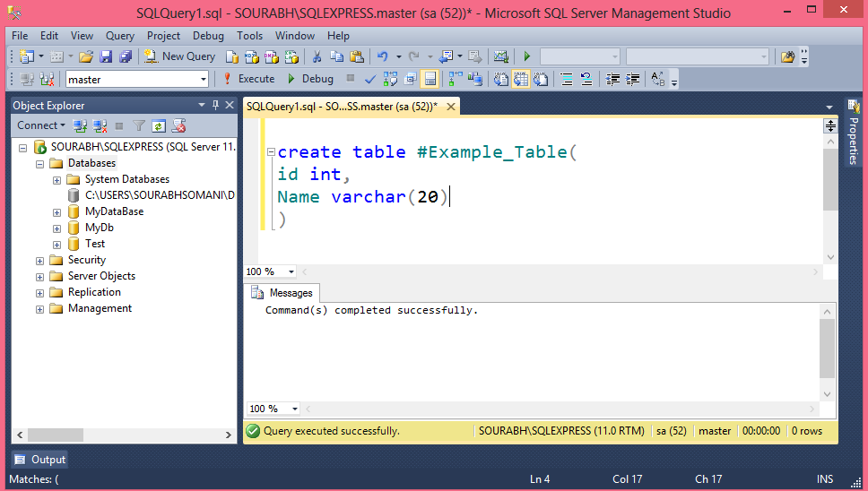Select the Test database in tree
The image size is (868, 491).
coord(94,244)
